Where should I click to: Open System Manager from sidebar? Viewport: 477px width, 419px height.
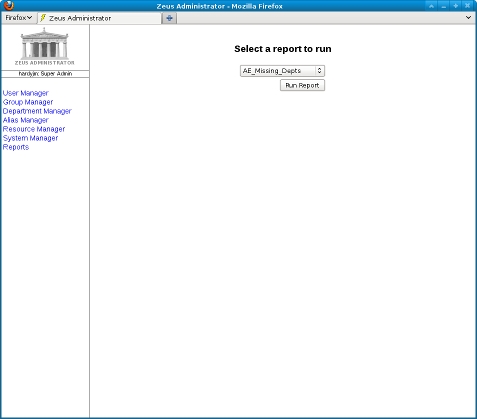(30, 138)
